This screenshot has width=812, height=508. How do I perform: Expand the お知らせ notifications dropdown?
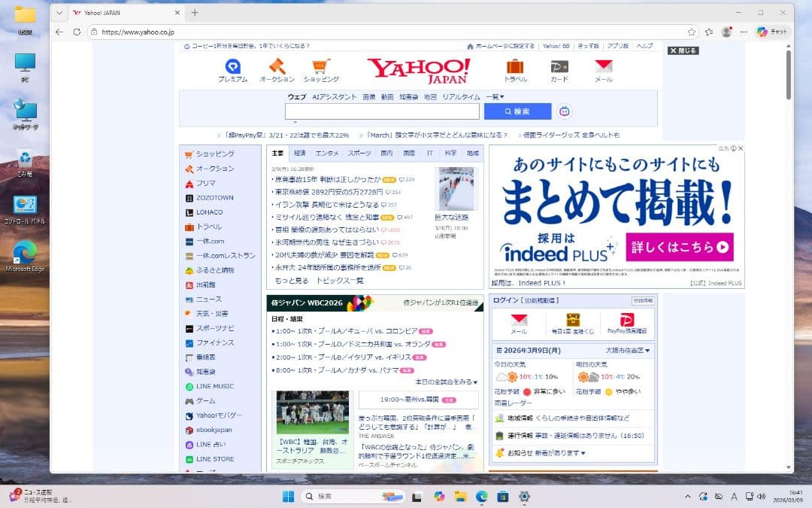click(546, 453)
